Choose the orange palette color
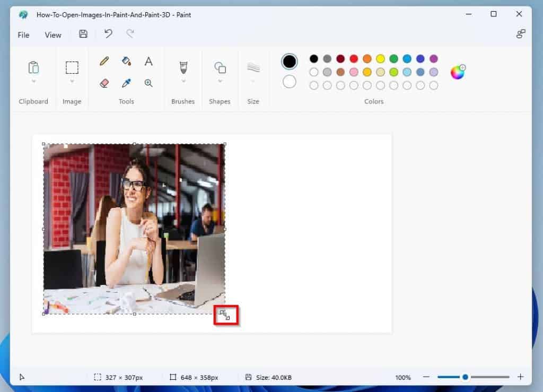The height and width of the screenshot is (392, 543). point(367,58)
